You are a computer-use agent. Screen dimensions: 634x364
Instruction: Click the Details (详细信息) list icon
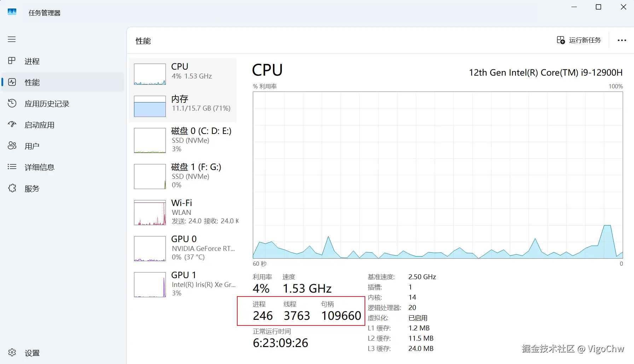(12, 167)
